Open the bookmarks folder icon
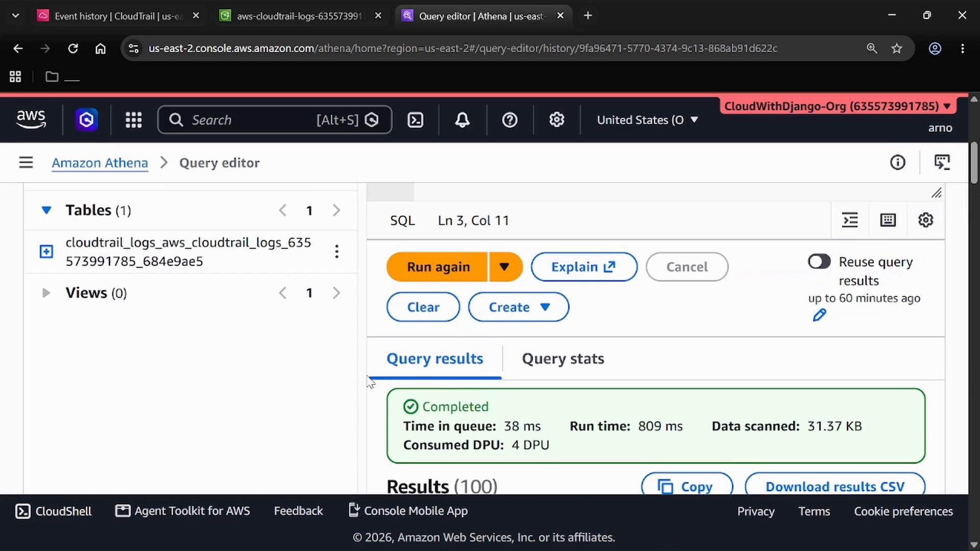Viewport: 980px width, 551px height. pyautogui.click(x=52, y=77)
